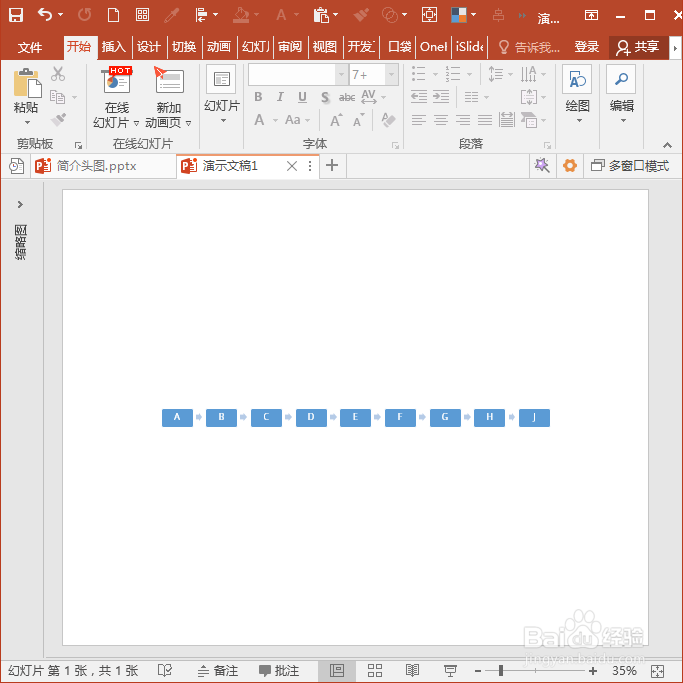683x683 pixels.
Task: Click decrease list indent icon
Action: point(419,97)
